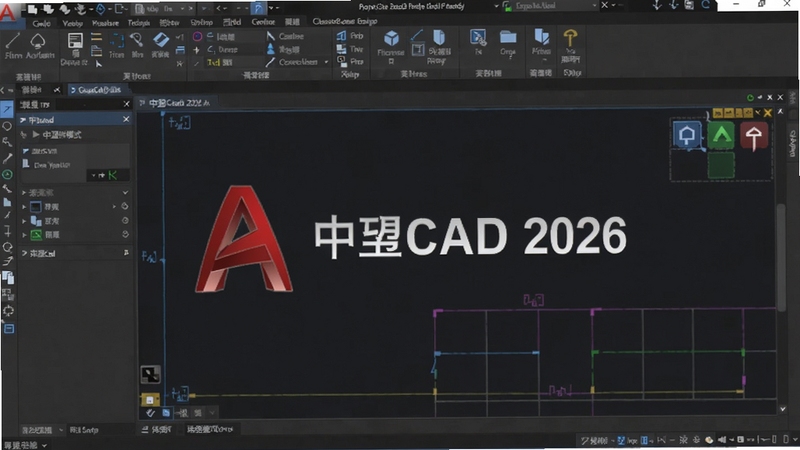Click the rotate arrows icon in left toolbar
This screenshot has width=800, height=450.
[x=8, y=311]
